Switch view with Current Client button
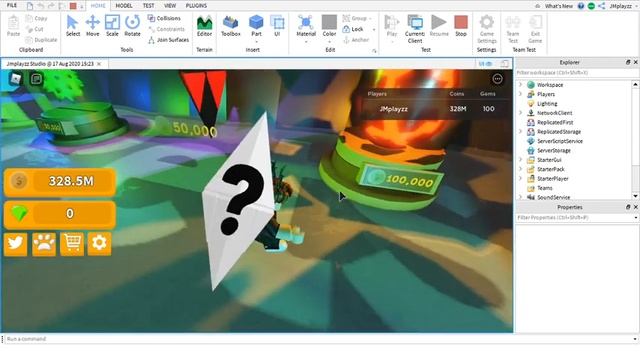 pyautogui.click(x=415, y=29)
